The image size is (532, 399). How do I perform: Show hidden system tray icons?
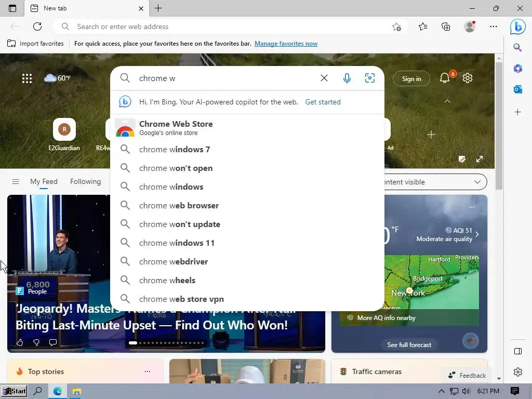click(x=442, y=391)
